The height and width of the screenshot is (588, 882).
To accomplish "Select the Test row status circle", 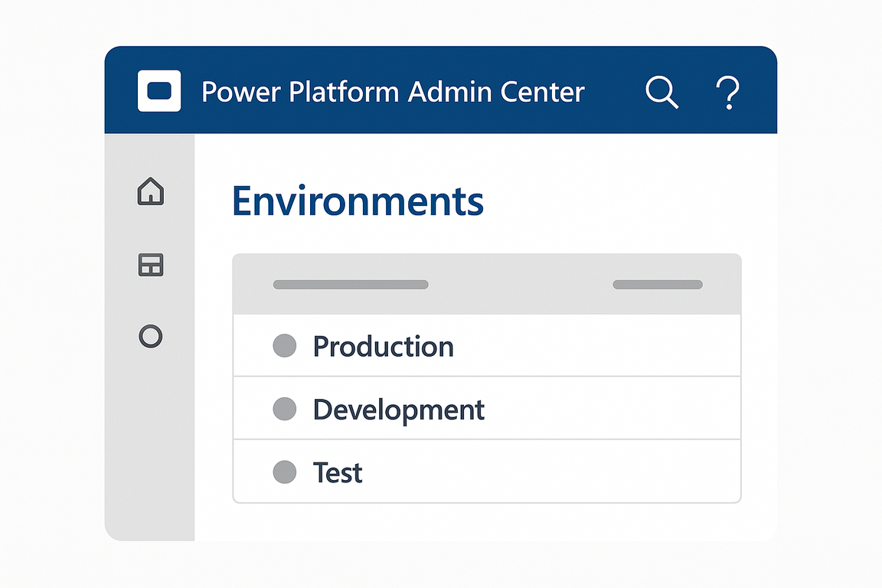I will [x=285, y=472].
